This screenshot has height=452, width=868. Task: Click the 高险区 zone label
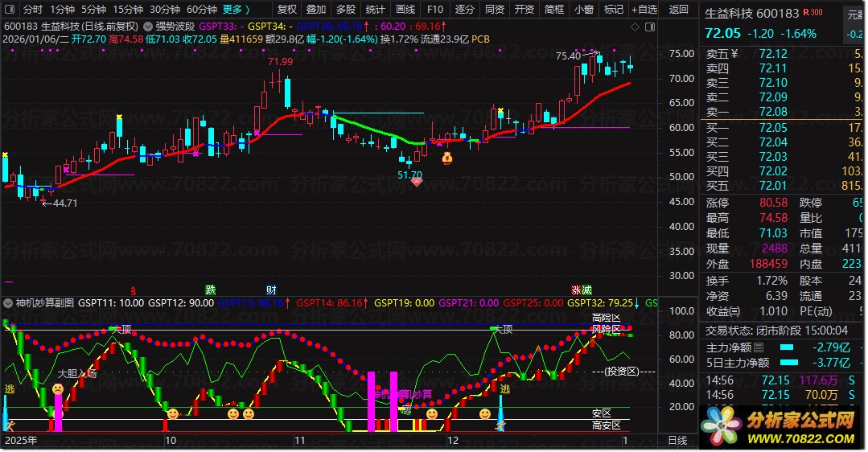pyautogui.click(x=607, y=318)
